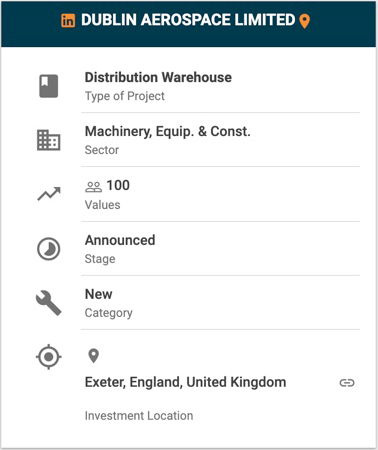The width and height of the screenshot is (378, 450).
Task: Click the Dublin Aerospace Limited title
Action: tap(188, 20)
